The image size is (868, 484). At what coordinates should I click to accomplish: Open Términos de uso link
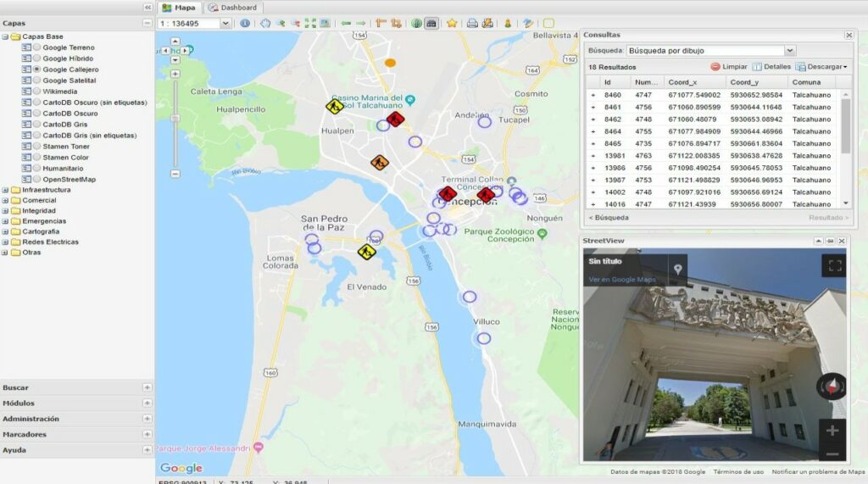tap(738, 472)
